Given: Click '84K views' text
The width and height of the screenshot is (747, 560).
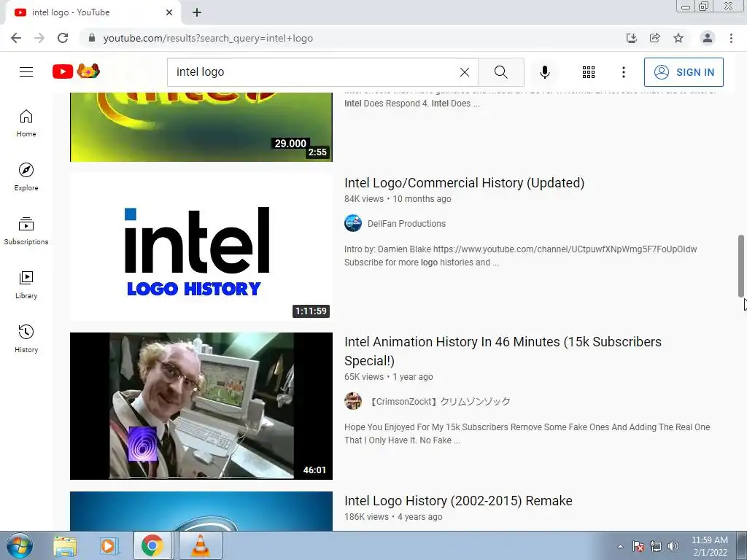Looking at the screenshot, I should (364, 199).
